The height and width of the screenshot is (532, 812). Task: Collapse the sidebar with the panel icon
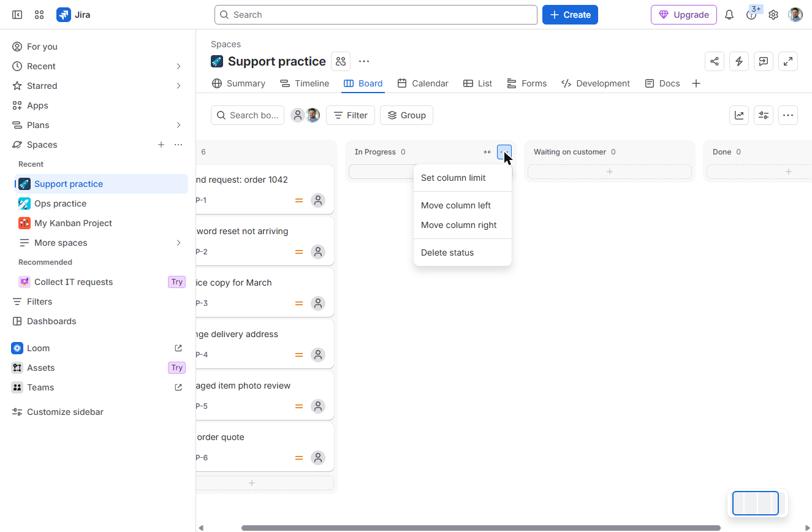click(x=17, y=15)
